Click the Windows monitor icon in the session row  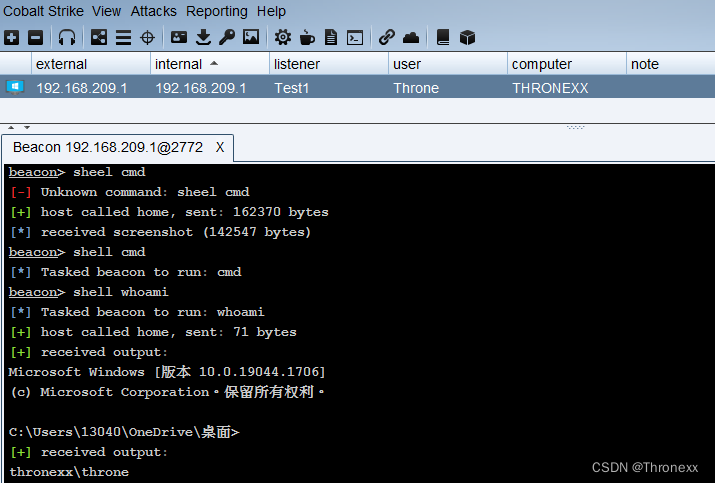pyautogui.click(x=15, y=87)
